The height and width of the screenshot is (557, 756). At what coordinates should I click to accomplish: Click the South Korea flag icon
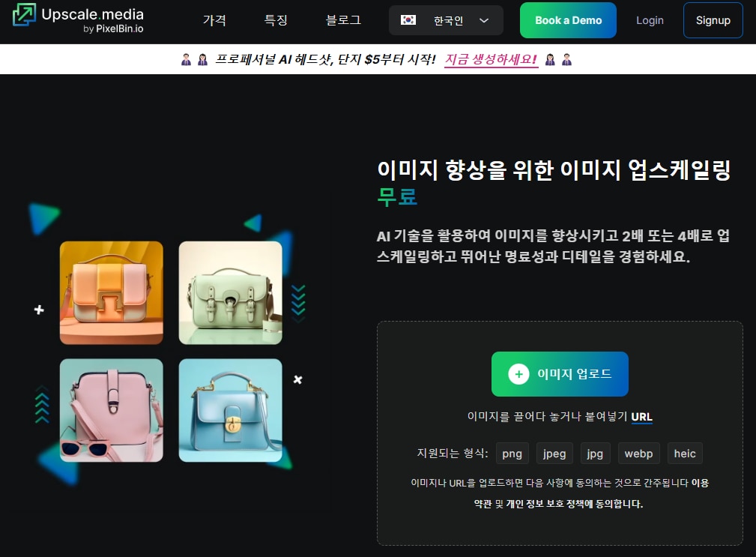(408, 20)
